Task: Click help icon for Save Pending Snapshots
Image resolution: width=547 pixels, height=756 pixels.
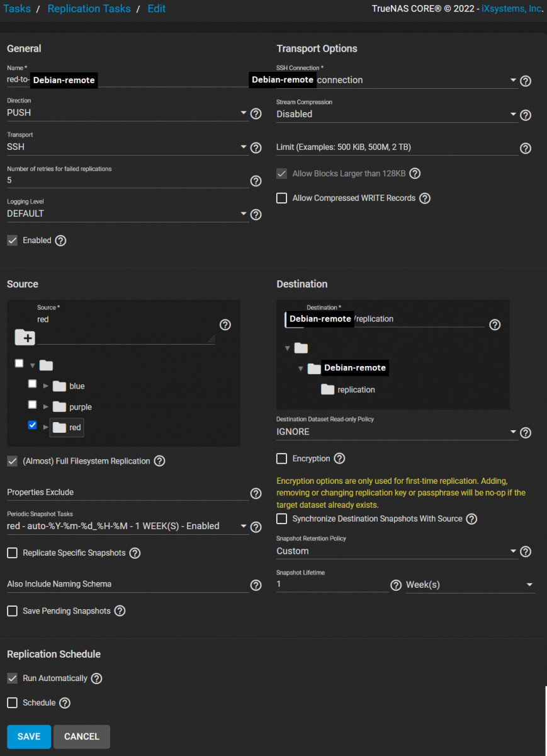Action: (120, 611)
